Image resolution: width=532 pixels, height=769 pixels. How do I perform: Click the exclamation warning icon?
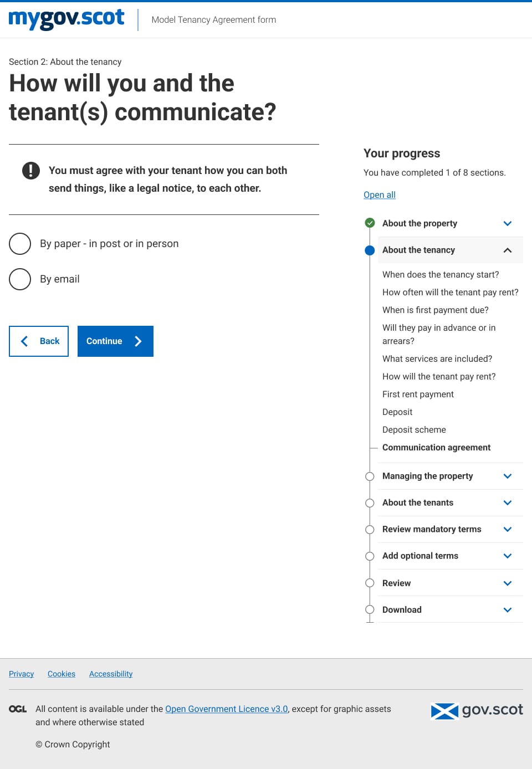[31, 171]
